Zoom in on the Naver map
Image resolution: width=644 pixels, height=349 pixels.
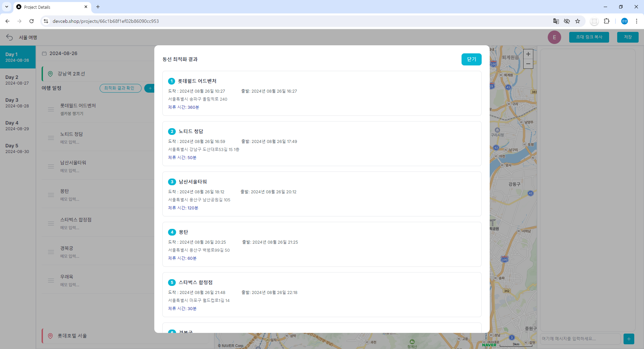[528, 54]
